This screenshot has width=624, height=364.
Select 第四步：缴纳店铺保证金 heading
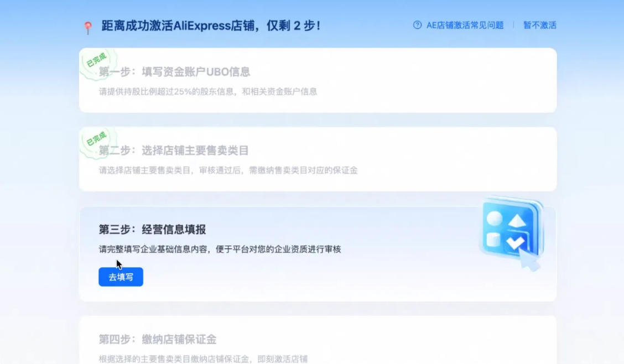[x=158, y=339]
